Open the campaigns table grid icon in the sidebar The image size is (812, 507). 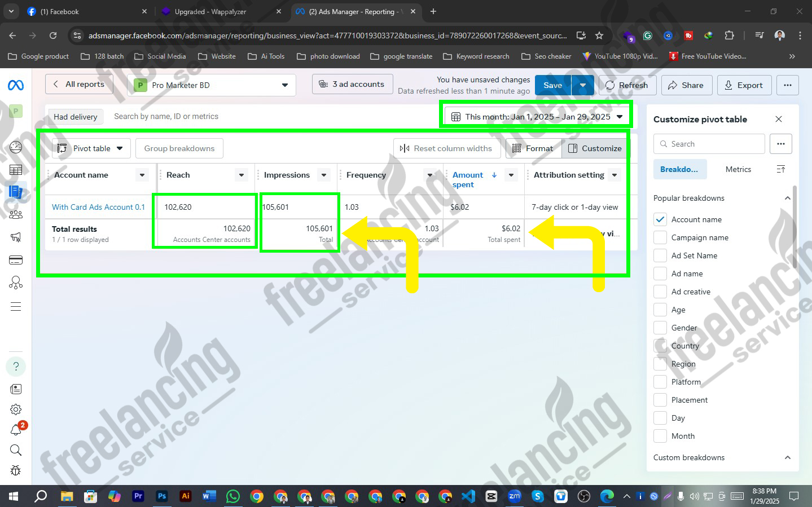coord(16,170)
